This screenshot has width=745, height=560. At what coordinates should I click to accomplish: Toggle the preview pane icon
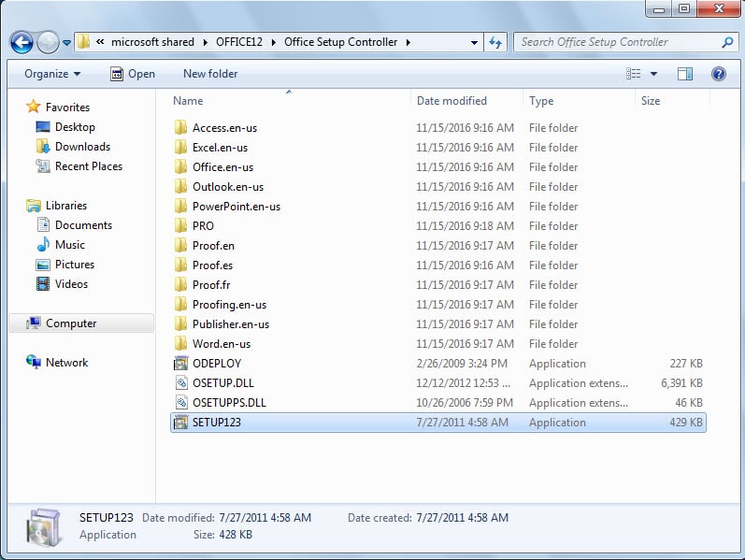tap(684, 74)
